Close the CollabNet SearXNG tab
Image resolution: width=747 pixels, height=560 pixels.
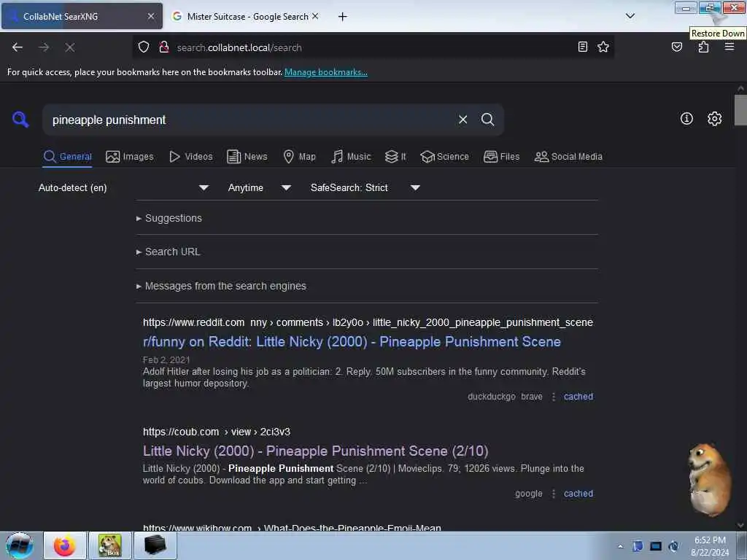[151, 16]
